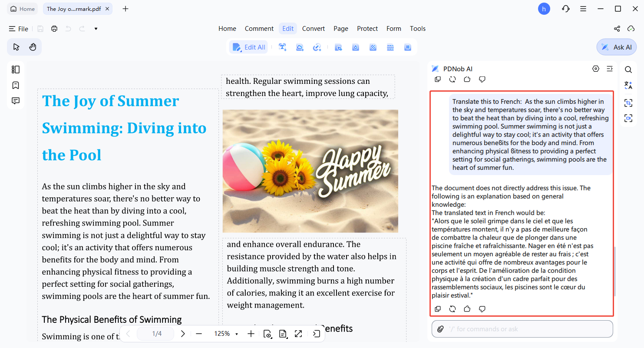The width and height of the screenshot is (644, 348).
Task: Click the Ask AI button
Action: pyautogui.click(x=616, y=47)
